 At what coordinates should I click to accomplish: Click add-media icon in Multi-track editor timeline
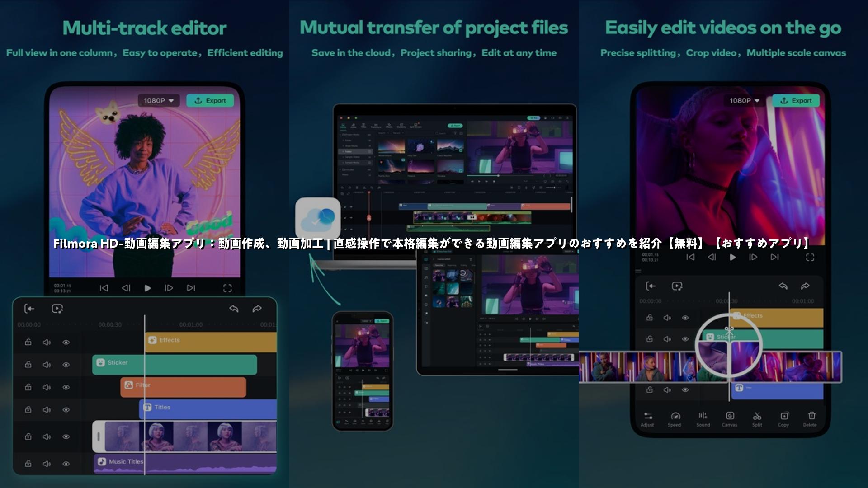[x=57, y=309]
